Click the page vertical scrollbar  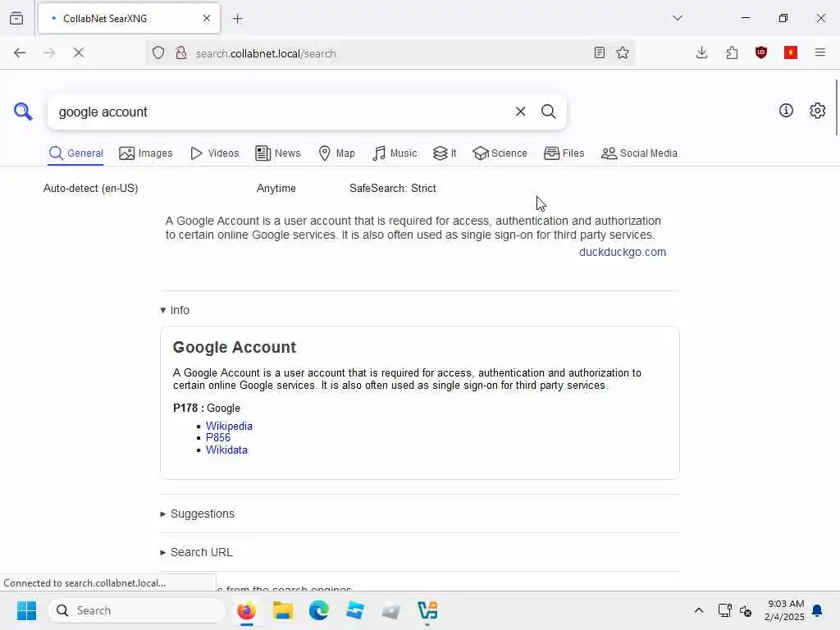[836, 107]
